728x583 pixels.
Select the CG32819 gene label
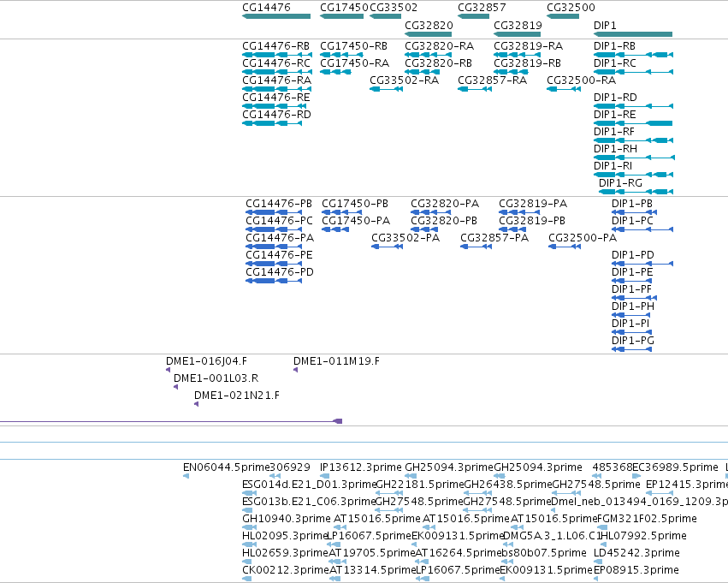[518, 25]
